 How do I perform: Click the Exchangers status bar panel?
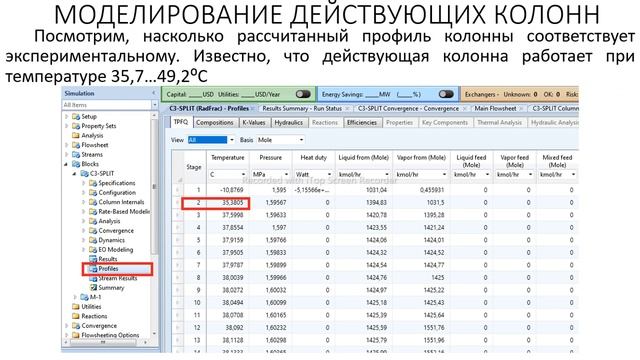tap(520, 94)
